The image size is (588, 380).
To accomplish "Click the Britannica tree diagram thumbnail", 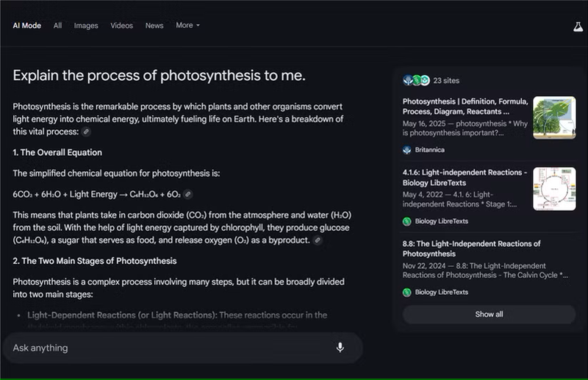I will 554,118.
